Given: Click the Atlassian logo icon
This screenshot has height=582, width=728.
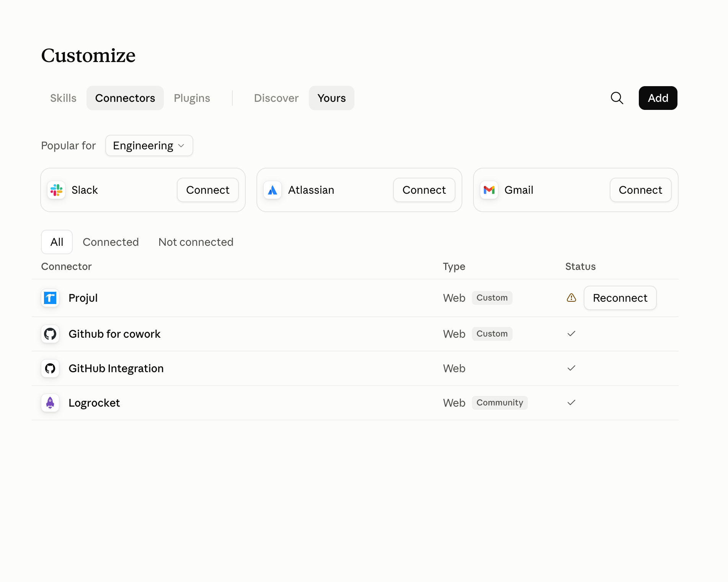Looking at the screenshot, I should coord(273,190).
